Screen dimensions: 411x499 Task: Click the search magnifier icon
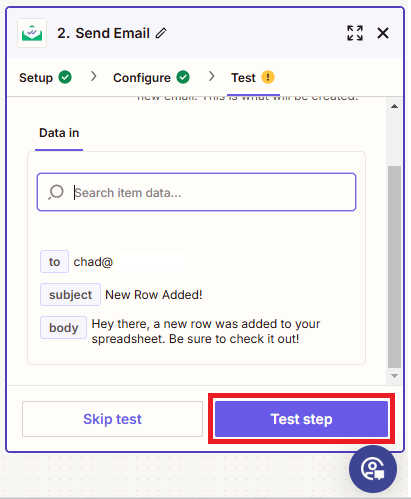56,192
